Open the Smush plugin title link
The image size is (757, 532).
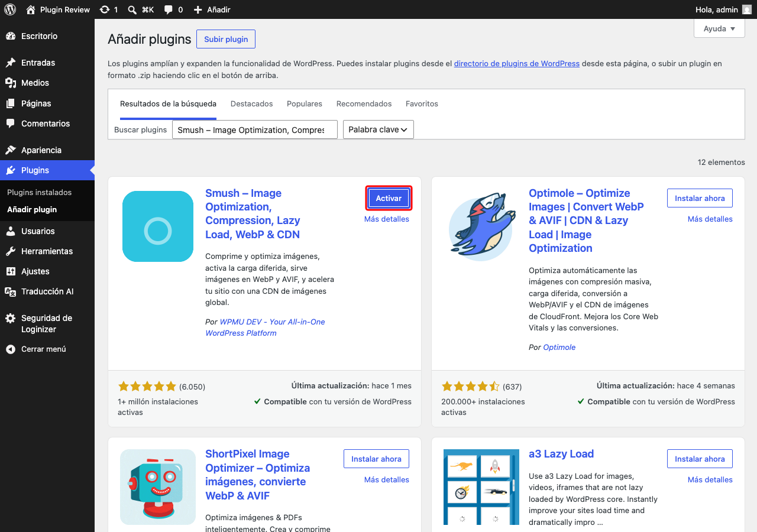click(253, 214)
